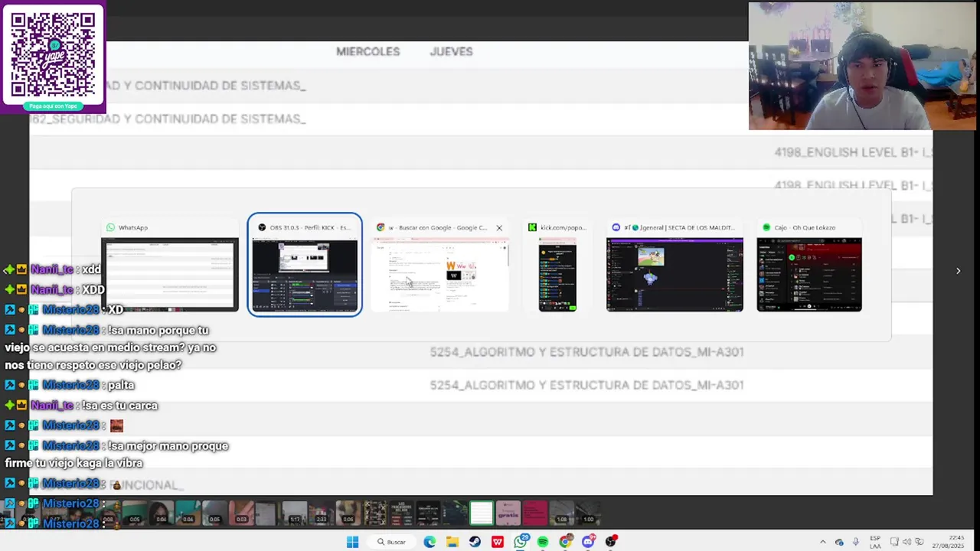Open Discord from the taskbar
This screenshot has width=980, height=551.
pyautogui.click(x=588, y=542)
